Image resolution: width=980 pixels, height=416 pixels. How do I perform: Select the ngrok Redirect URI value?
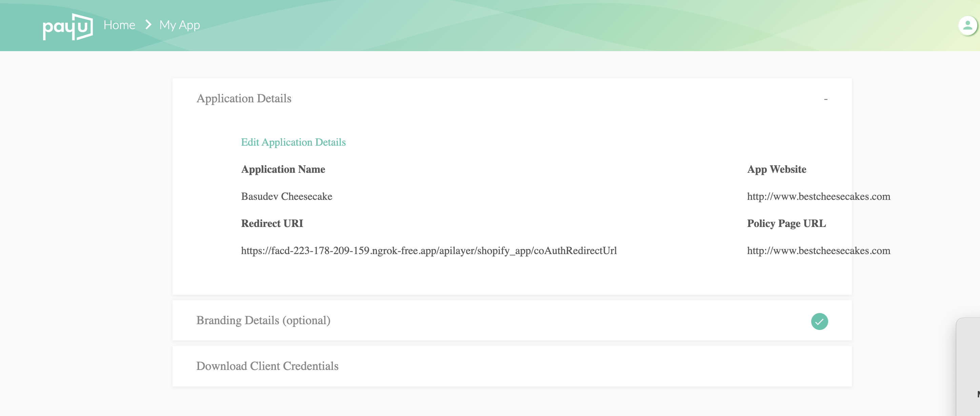tap(429, 251)
